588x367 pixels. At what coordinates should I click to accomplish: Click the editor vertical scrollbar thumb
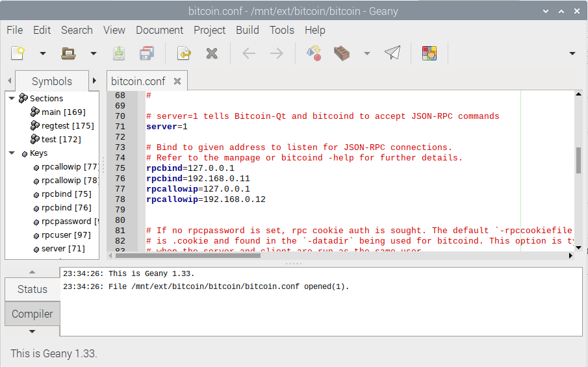coord(579,160)
